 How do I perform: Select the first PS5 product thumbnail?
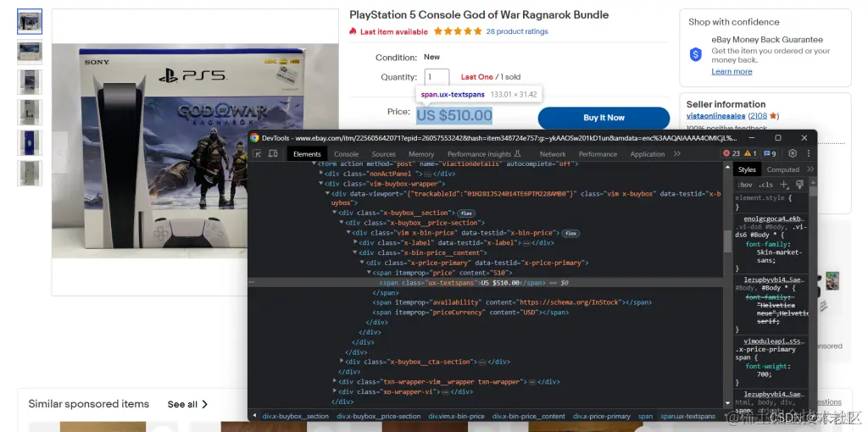pos(30,21)
